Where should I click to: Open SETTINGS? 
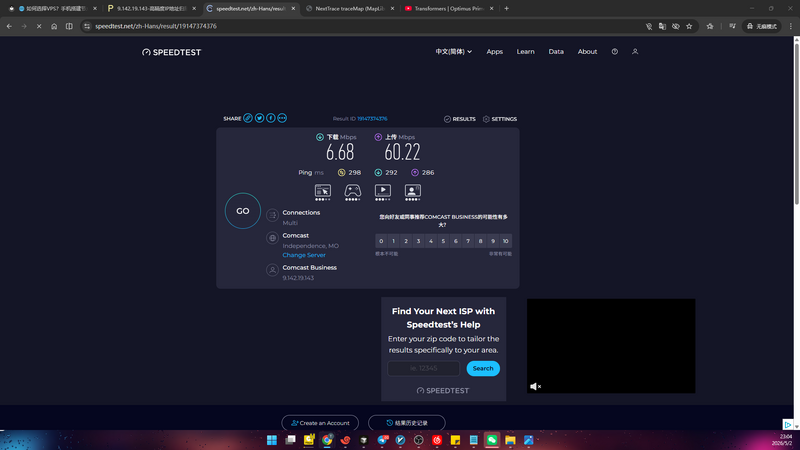(500, 119)
